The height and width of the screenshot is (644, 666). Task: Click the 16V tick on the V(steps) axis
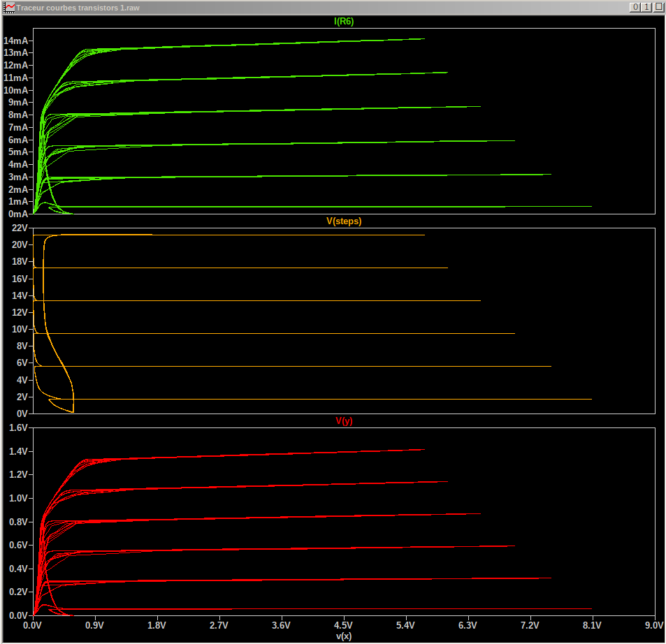pyautogui.click(x=20, y=279)
